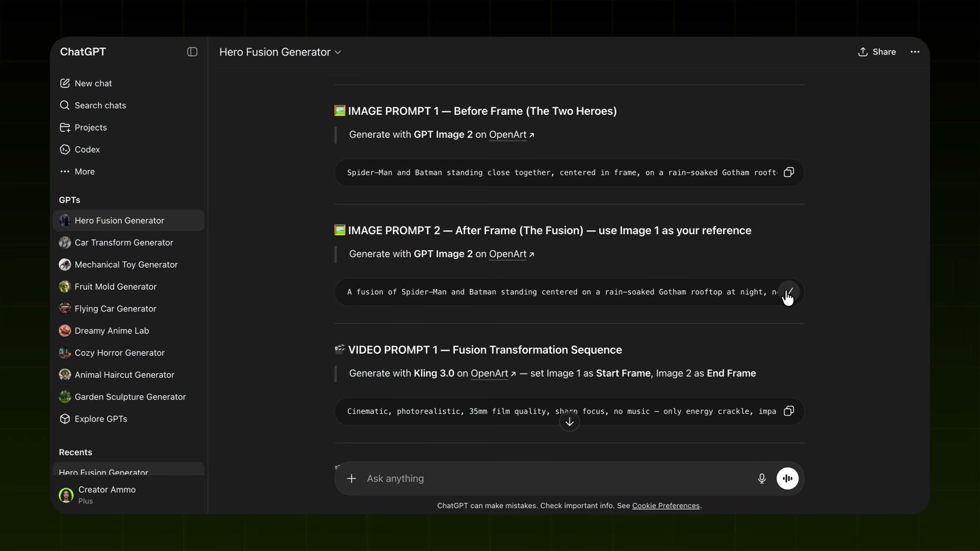Click the "Spider-Man and Batman standing close" prompt text
The image size is (980, 551).
tap(561, 172)
